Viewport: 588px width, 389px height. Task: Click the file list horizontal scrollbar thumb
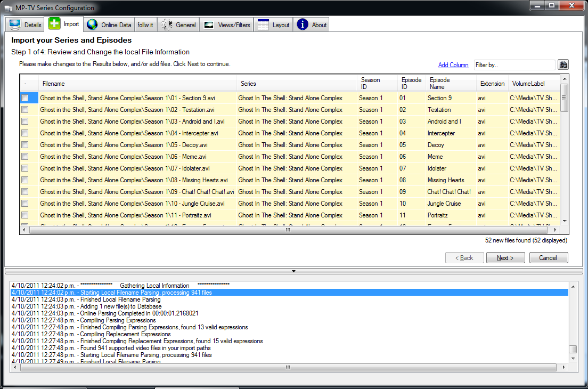pos(288,230)
